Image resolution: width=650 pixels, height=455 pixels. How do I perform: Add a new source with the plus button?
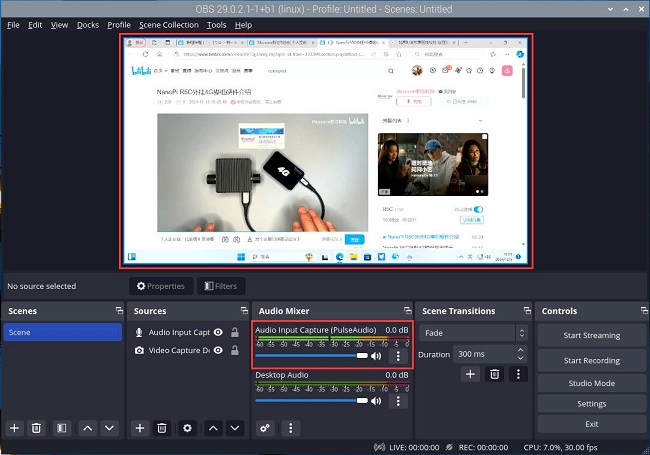[x=140, y=428]
